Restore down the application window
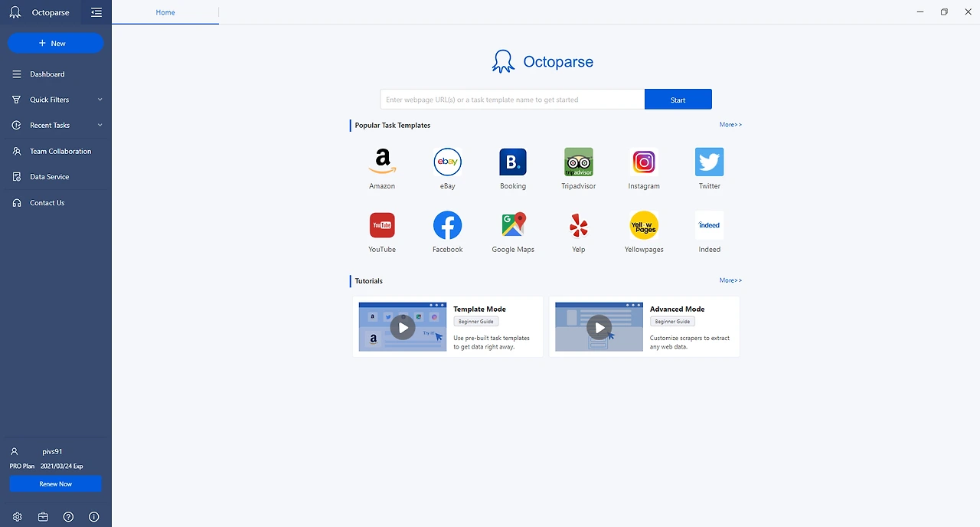The width and height of the screenshot is (980, 527). (944, 12)
